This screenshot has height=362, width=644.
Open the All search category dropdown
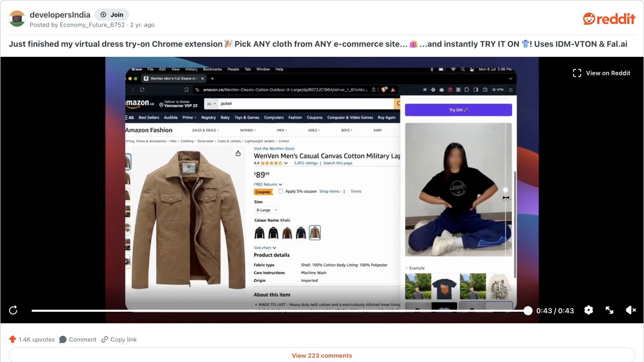[x=211, y=104]
